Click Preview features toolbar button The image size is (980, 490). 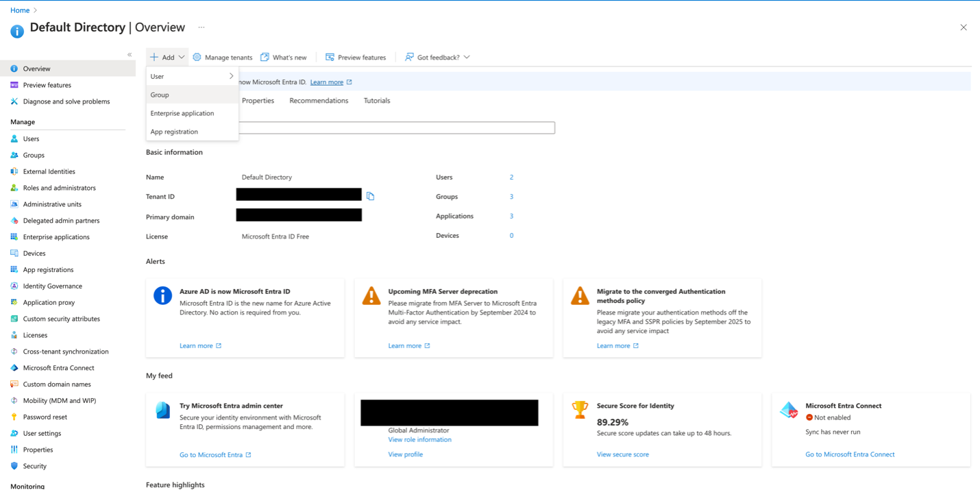coord(356,58)
